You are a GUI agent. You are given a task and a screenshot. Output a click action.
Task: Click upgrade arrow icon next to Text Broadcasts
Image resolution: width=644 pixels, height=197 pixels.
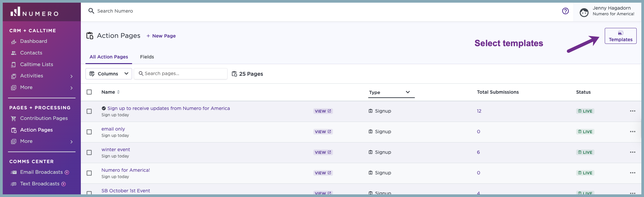(64, 184)
